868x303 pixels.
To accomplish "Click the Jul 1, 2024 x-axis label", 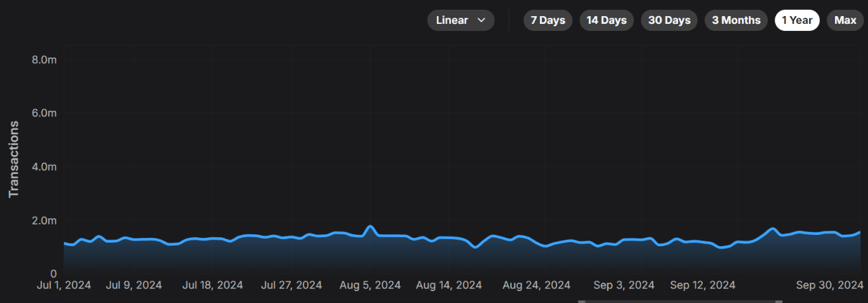I will pyautogui.click(x=64, y=285).
